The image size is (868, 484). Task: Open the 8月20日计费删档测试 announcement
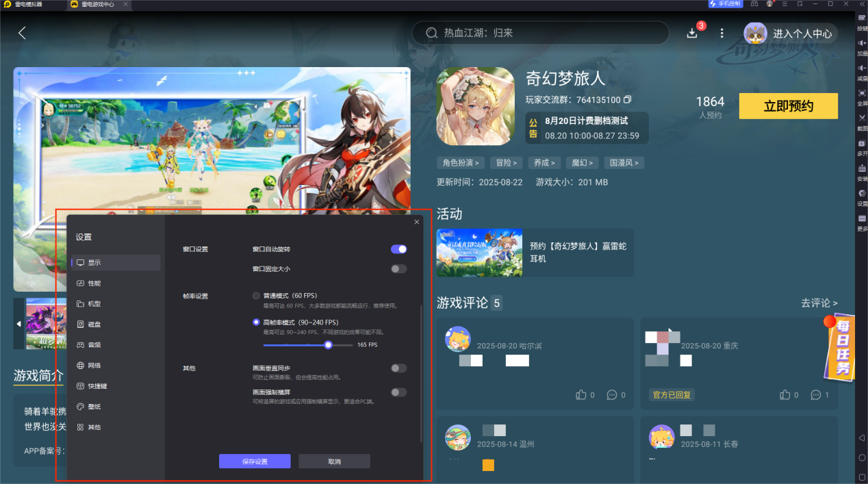(587, 128)
